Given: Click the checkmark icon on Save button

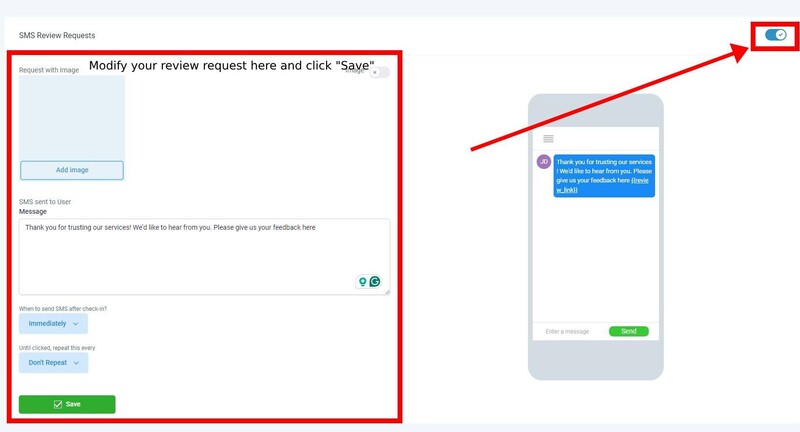Looking at the screenshot, I should click(58, 404).
